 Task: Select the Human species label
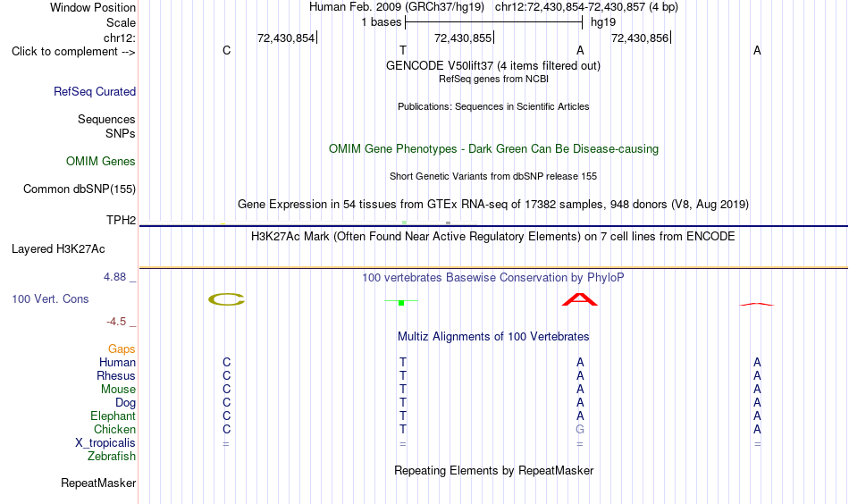click(x=117, y=362)
